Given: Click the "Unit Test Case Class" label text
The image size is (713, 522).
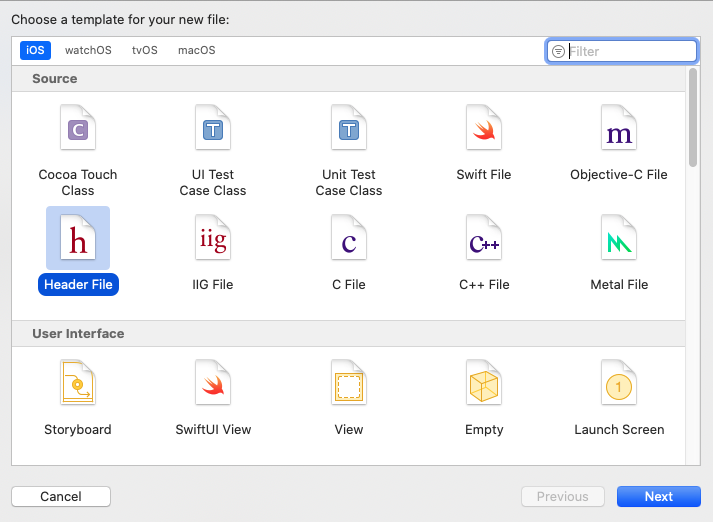Looking at the screenshot, I should pos(349,182).
